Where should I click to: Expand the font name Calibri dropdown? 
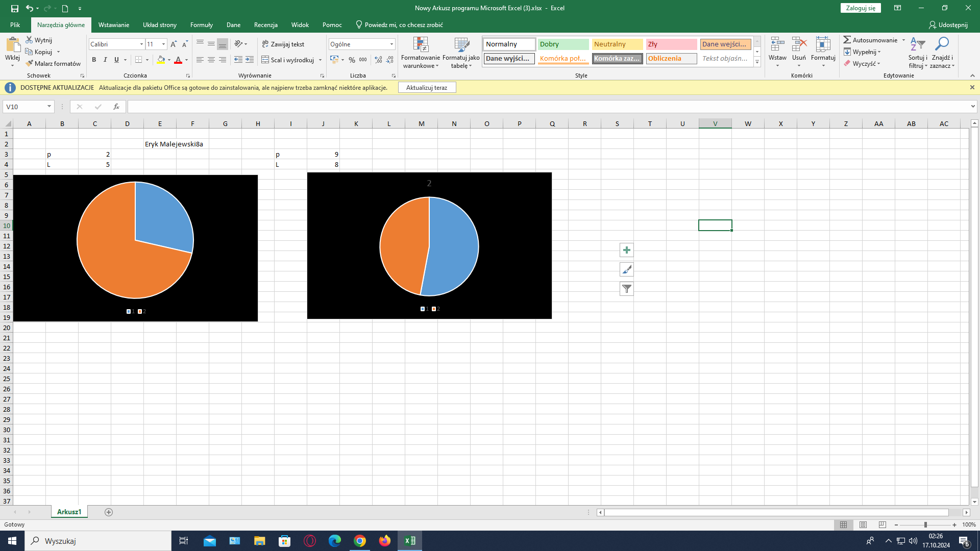pos(141,44)
